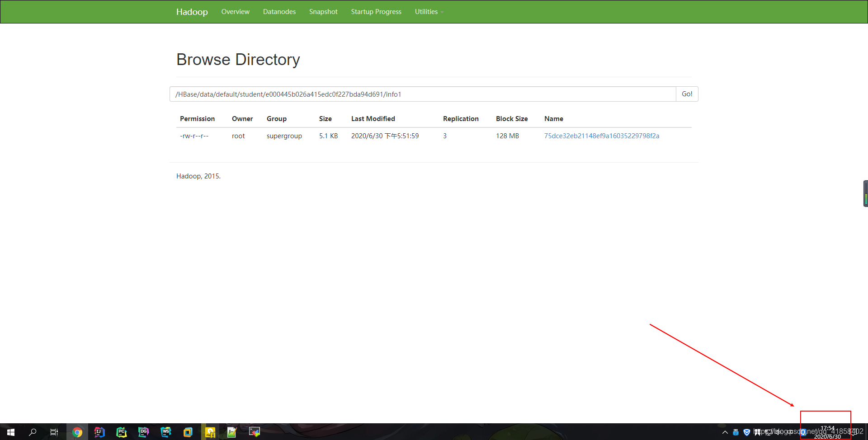Open the blue Q app tray icon
868x440 pixels.
[x=803, y=432]
